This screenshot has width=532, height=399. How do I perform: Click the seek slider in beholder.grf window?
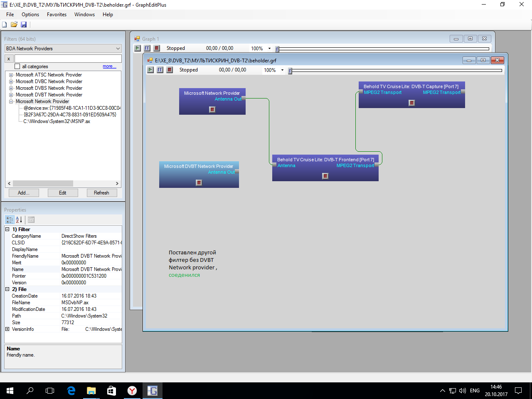395,70
